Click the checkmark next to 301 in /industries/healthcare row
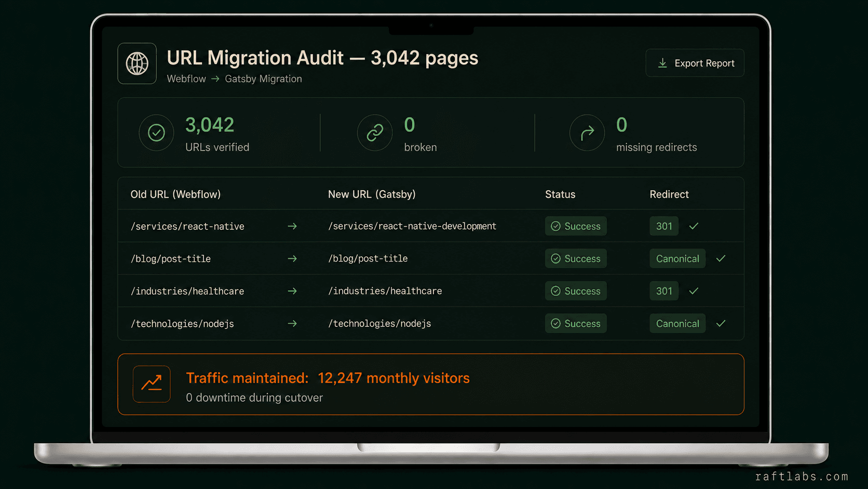The image size is (868, 489). pyautogui.click(x=694, y=291)
